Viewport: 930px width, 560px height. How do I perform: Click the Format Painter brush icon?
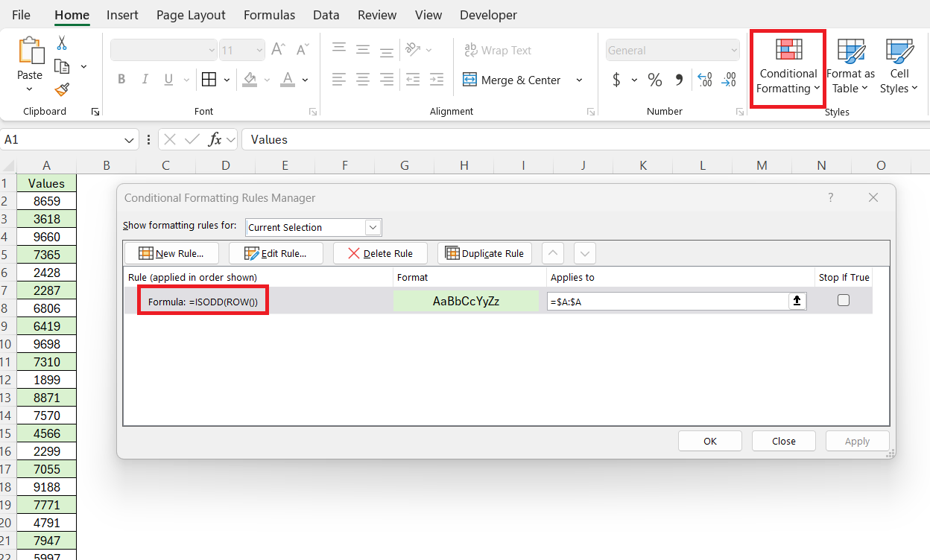(62, 89)
